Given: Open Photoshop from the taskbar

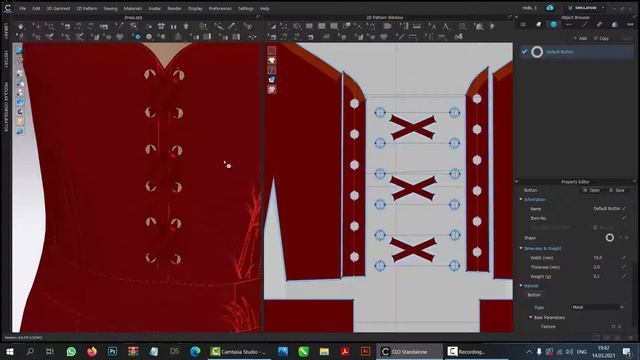Looking at the screenshot, I should (x=112, y=351).
